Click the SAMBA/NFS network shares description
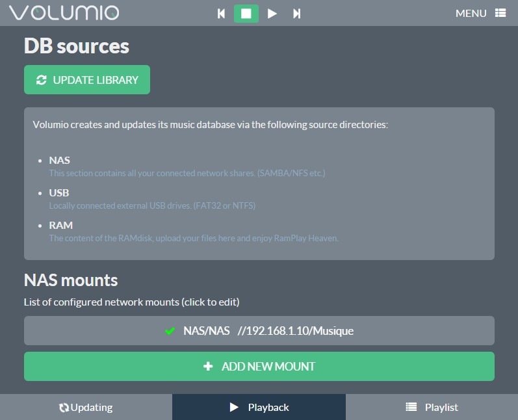518x420 pixels. coord(187,173)
